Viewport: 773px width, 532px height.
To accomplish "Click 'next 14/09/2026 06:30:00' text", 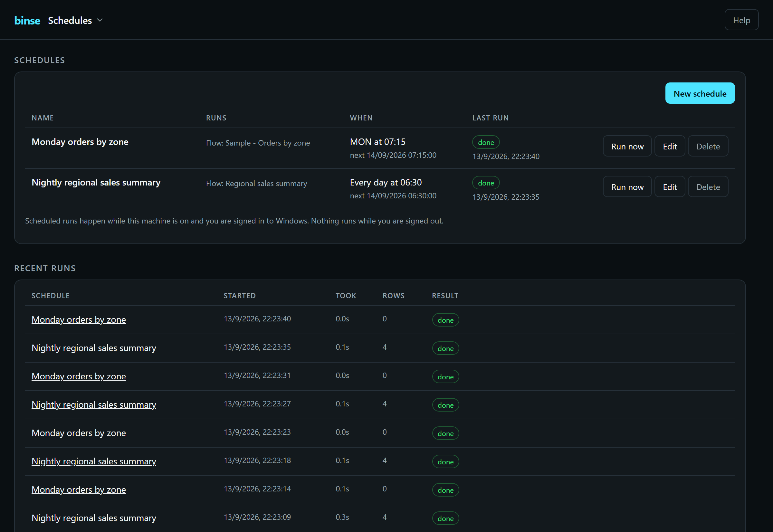I will pos(393,196).
